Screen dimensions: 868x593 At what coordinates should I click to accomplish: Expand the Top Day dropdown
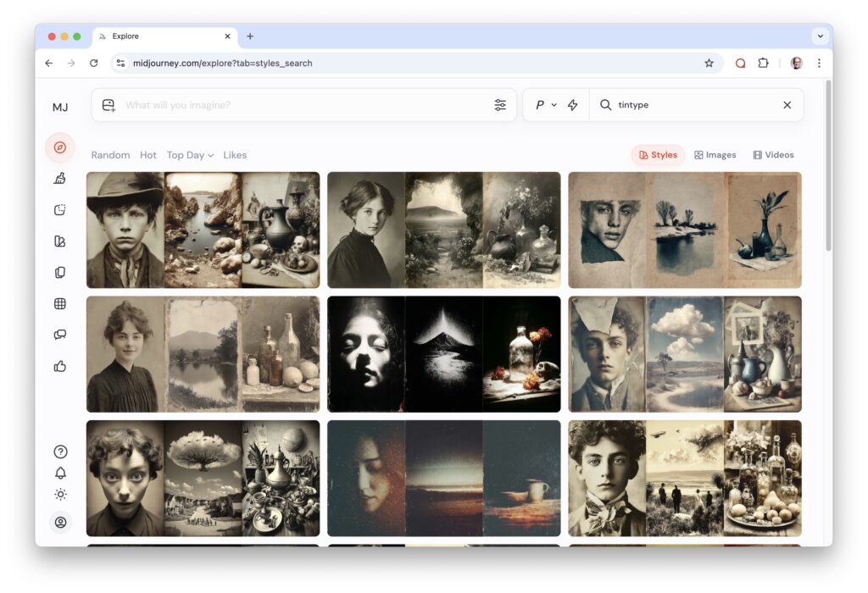click(190, 155)
